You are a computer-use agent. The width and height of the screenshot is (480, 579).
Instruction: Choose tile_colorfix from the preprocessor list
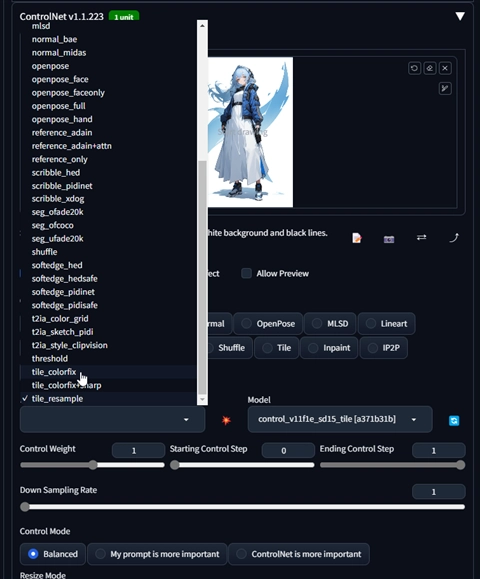coord(109,372)
